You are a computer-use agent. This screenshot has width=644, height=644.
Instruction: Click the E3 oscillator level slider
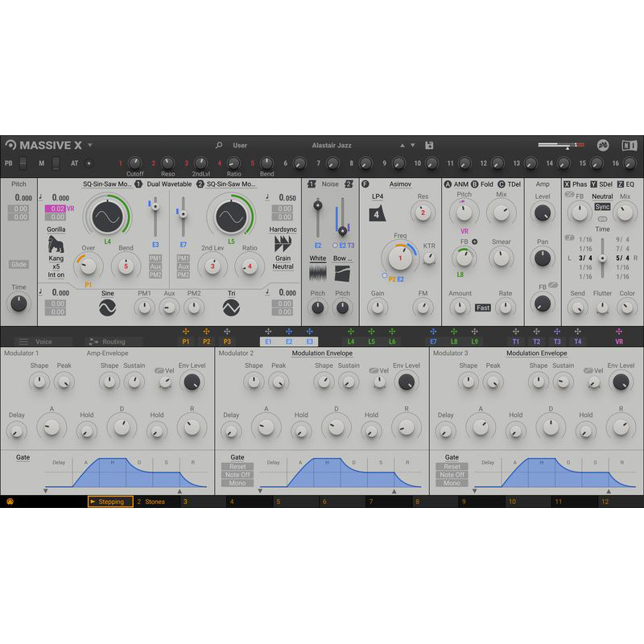(x=155, y=217)
